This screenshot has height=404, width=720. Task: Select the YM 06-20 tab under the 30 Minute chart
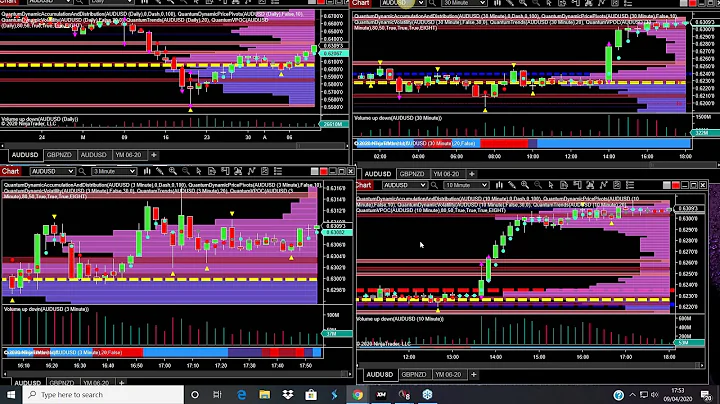[446, 174]
